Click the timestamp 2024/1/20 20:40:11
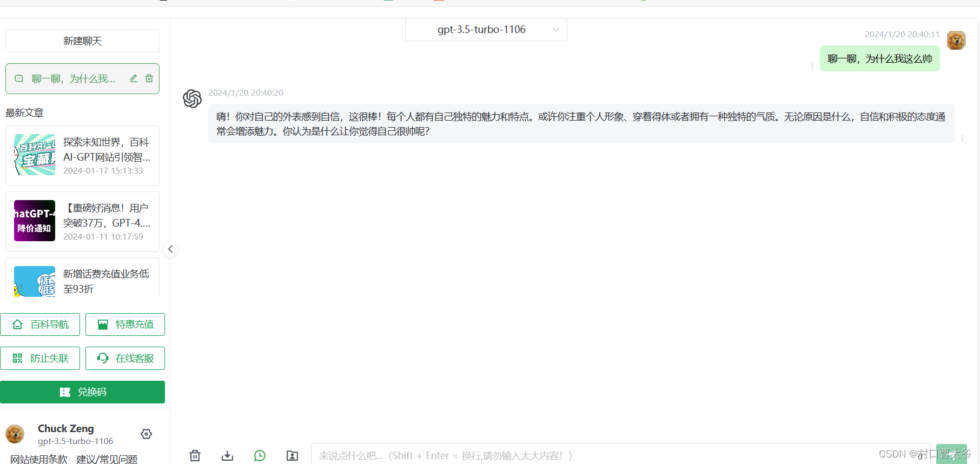The width and height of the screenshot is (980, 464). [902, 35]
